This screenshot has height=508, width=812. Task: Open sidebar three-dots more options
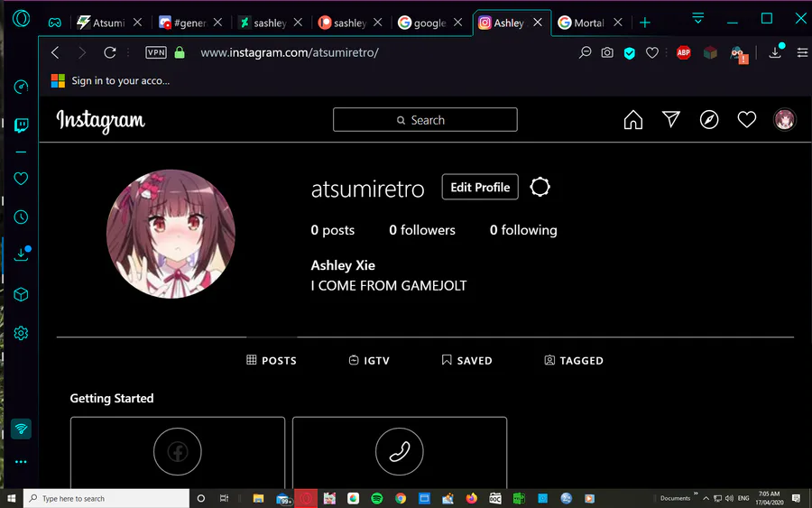pos(21,462)
